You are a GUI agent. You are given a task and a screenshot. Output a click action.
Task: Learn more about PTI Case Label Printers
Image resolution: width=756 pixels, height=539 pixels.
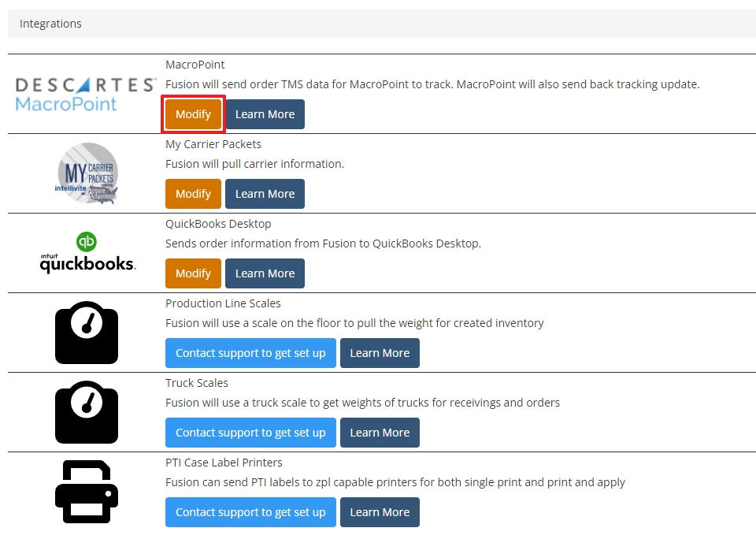(380, 512)
